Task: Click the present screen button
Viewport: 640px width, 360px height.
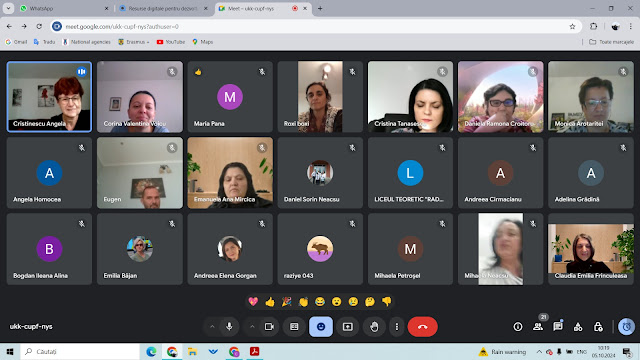Action: pyautogui.click(x=347, y=327)
